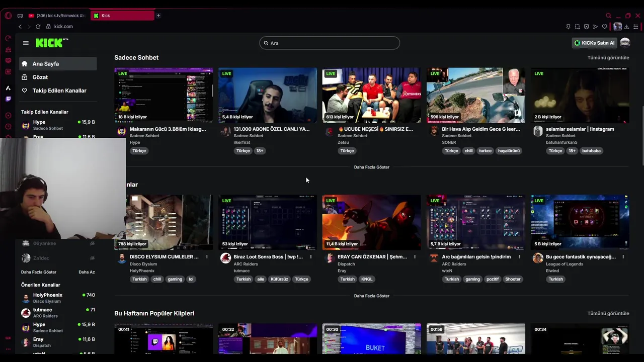Play the 00:41 popular clip

(x=164, y=339)
